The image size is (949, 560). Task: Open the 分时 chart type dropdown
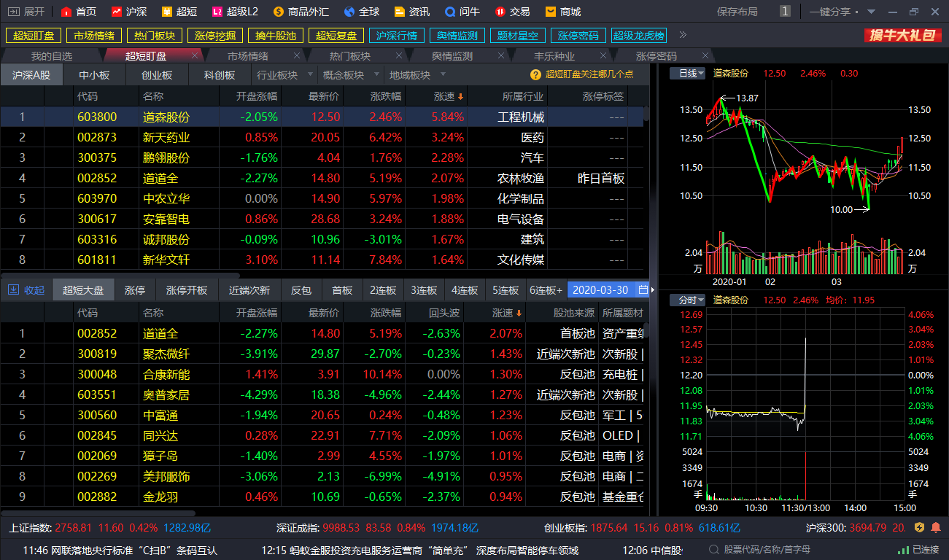[x=692, y=300]
